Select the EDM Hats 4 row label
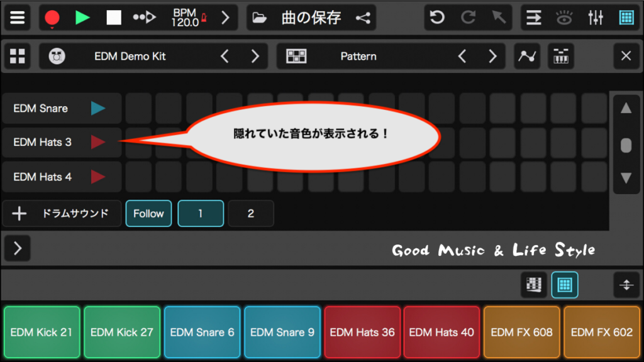 (x=42, y=177)
